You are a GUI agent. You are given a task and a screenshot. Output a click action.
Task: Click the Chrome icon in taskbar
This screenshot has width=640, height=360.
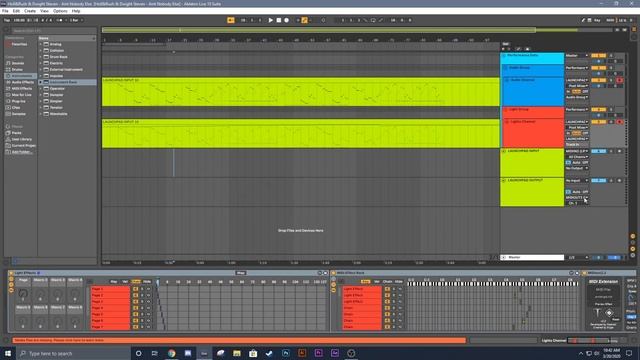(x=171, y=353)
